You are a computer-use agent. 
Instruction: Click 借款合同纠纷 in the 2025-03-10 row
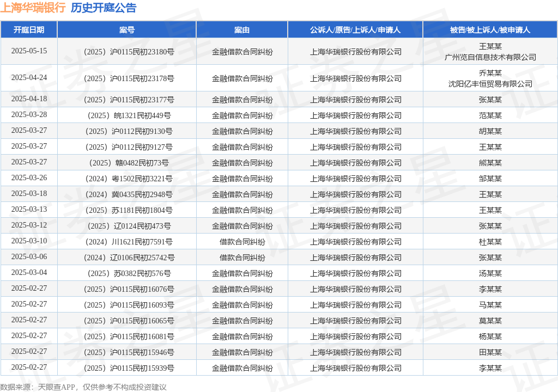pyautogui.click(x=242, y=242)
